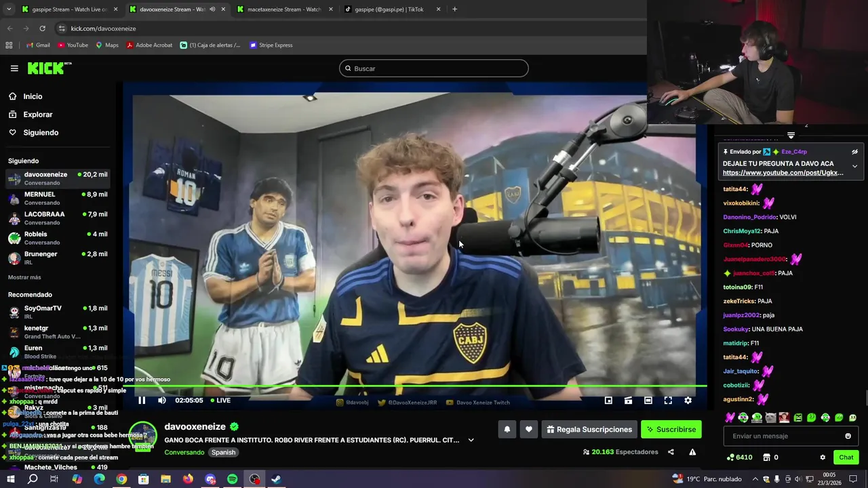Click the address bar kick.com/davooxeneize
Image resolution: width=868 pixels, height=488 pixels.
[103, 28]
